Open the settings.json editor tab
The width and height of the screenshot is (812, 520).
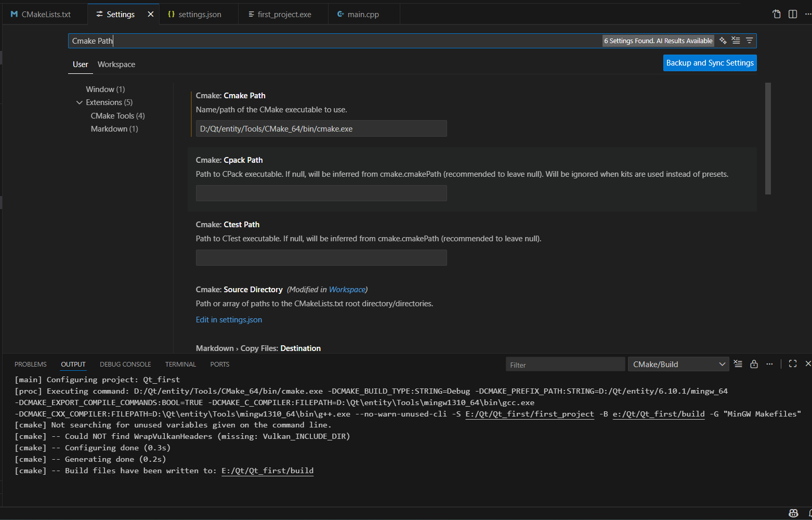pyautogui.click(x=199, y=14)
